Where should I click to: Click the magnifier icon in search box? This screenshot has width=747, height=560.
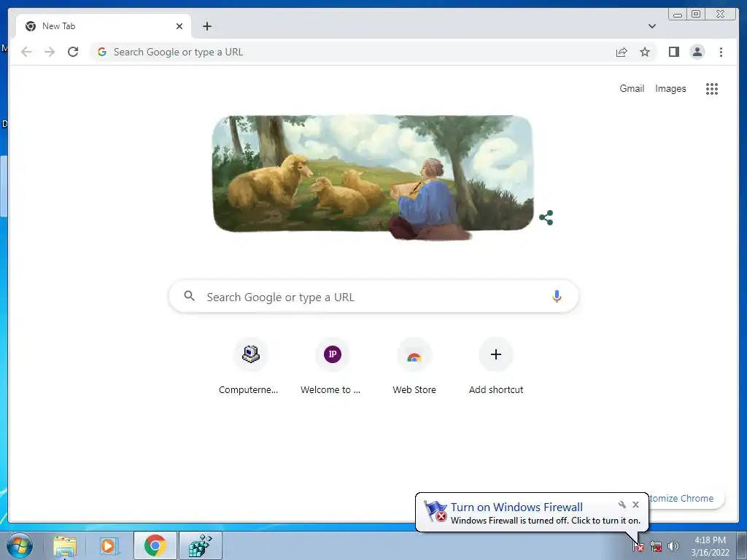pos(189,296)
